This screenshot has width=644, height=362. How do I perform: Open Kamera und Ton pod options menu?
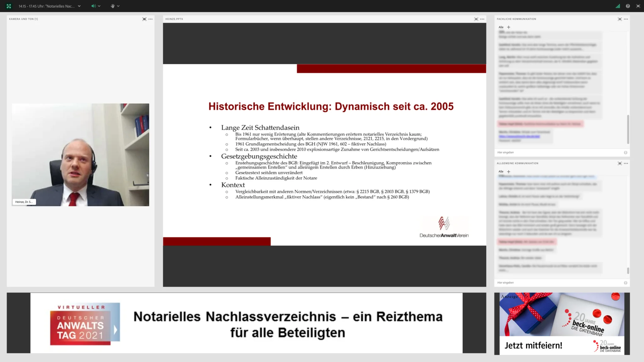pyautogui.click(x=151, y=19)
